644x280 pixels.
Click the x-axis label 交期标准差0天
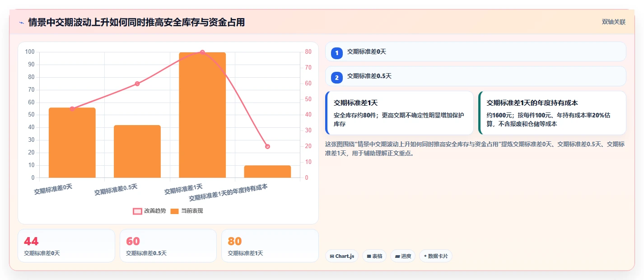pyautogui.click(x=53, y=189)
